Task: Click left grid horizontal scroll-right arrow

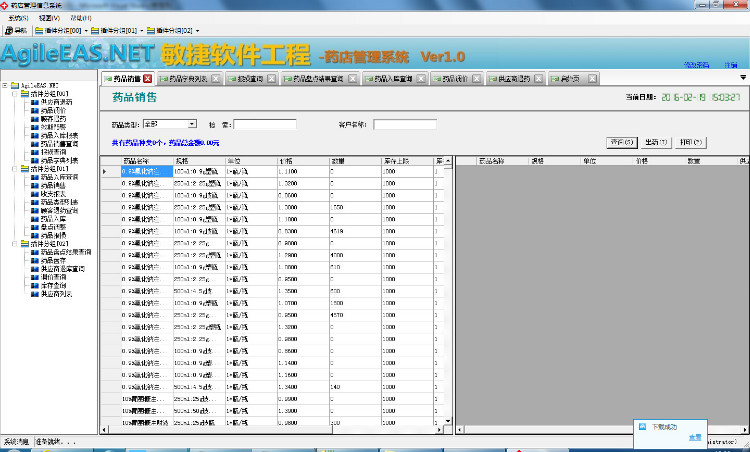Action: coord(440,430)
